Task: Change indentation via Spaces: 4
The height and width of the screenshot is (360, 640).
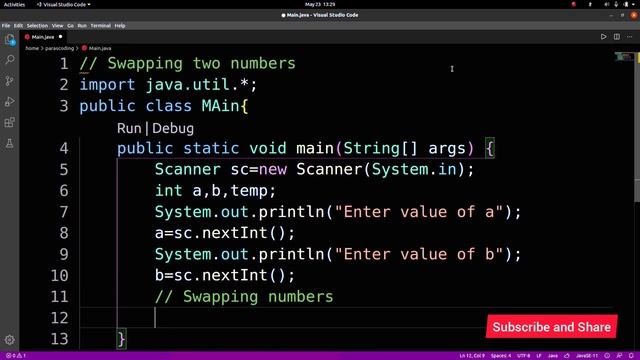Action: [x=501, y=356]
